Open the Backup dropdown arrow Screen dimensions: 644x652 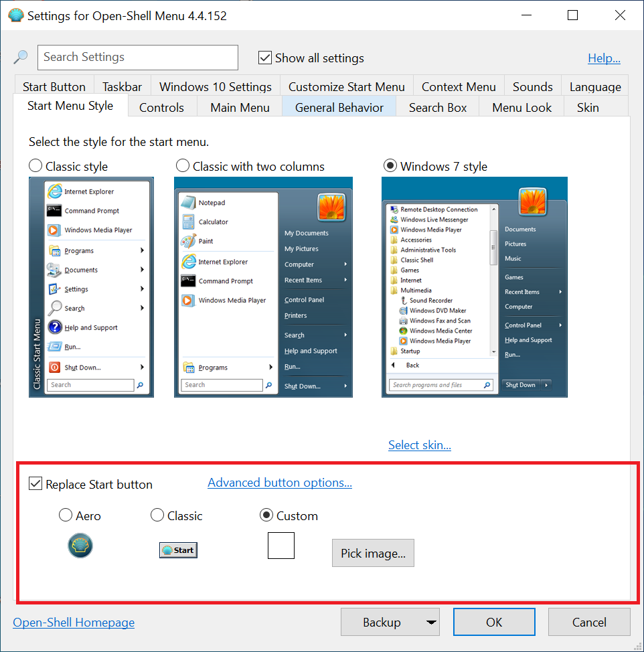point(431,622)
